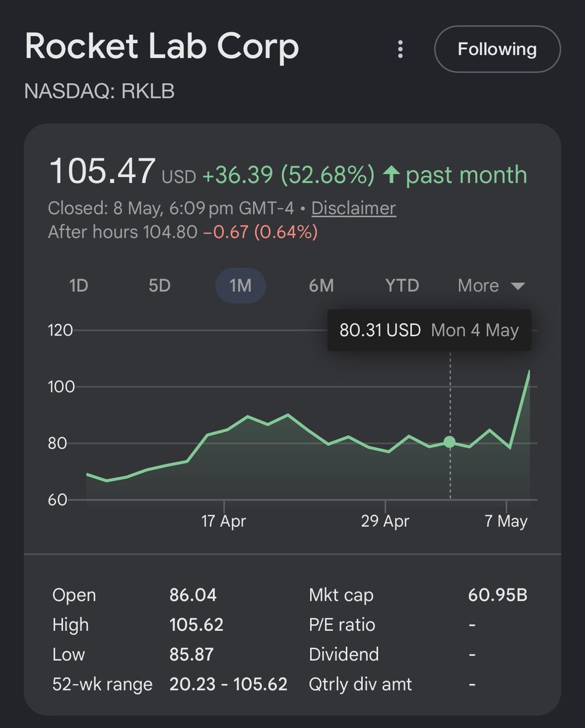Image resolution: width=585 pixels, height=728 pixels.
Task: Select the 1M range tab
Action: 240,285
